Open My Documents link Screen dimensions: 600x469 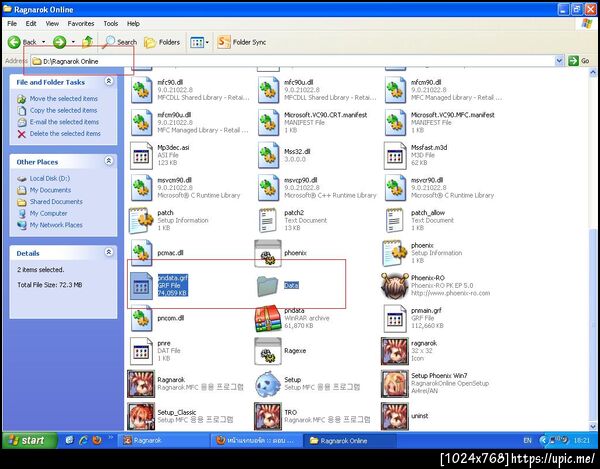pyautogui.click(x=50, y=190)
